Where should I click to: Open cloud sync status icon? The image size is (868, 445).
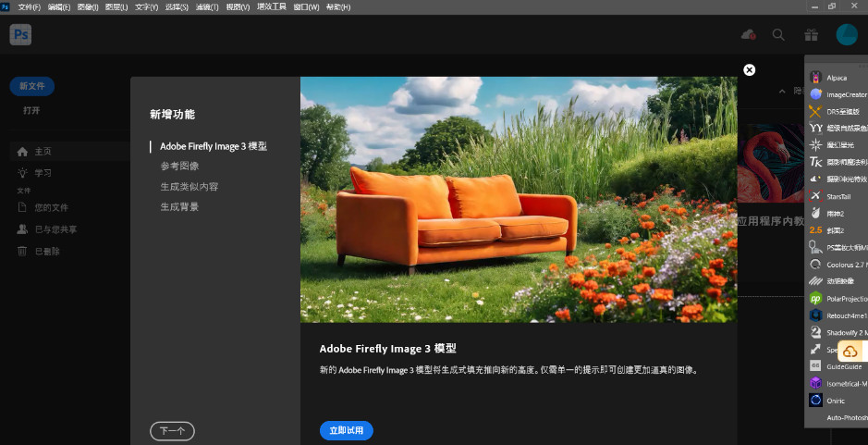pyautogui.click(x=748, y=34)
